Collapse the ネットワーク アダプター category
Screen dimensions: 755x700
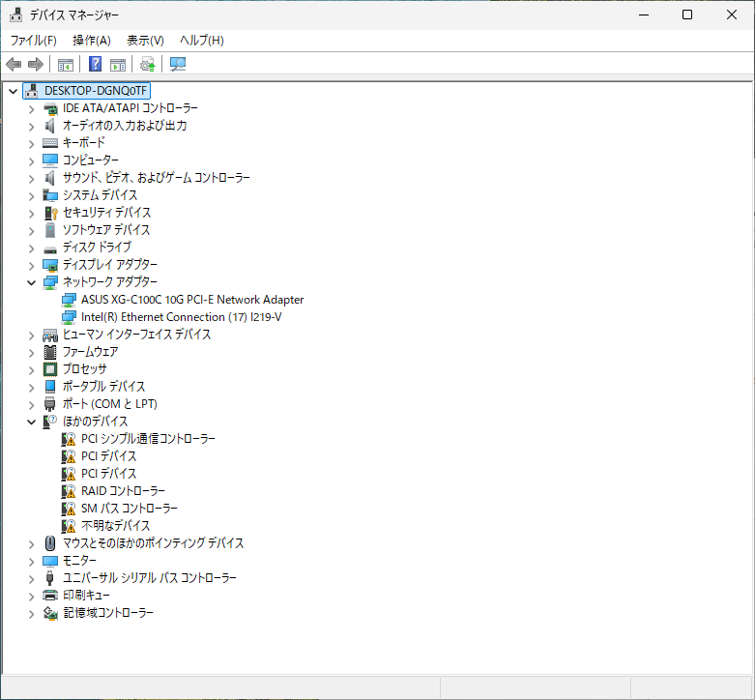tap(31, 282)
